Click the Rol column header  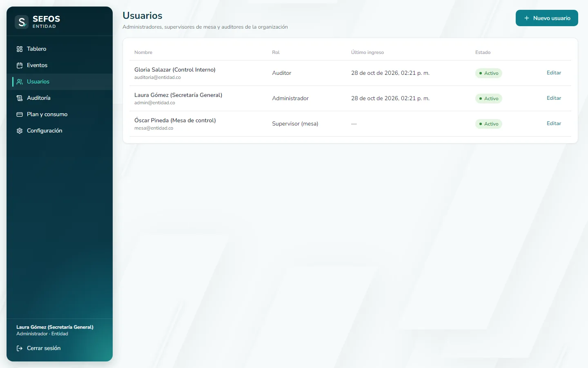276,52
